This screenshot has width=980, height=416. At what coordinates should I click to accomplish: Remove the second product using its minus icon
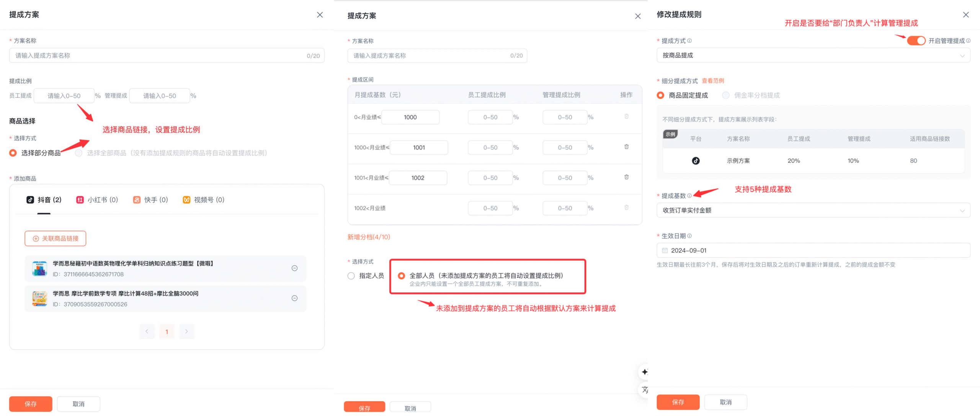tap(294, 298)
